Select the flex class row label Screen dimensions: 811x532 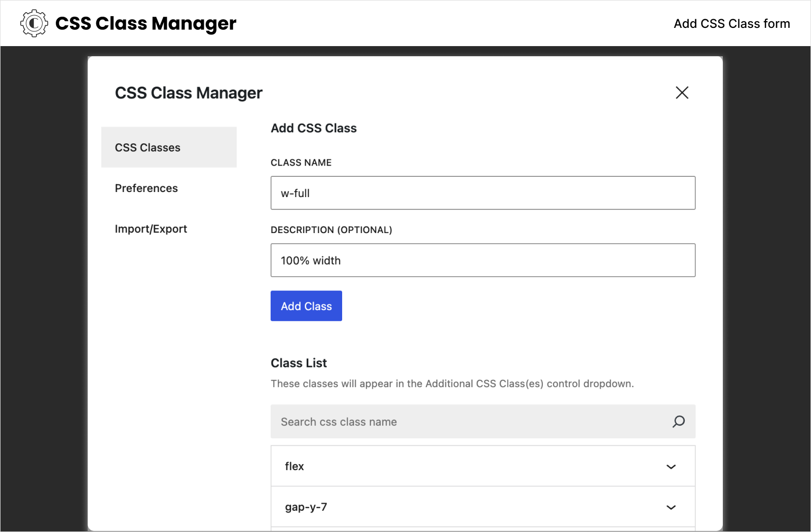tap(294, 466)
